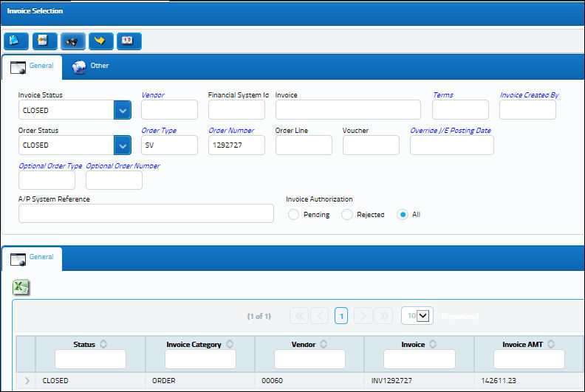585x392 pixels.
Task: Go to last page of results
Action: click(x=383, y=316)
